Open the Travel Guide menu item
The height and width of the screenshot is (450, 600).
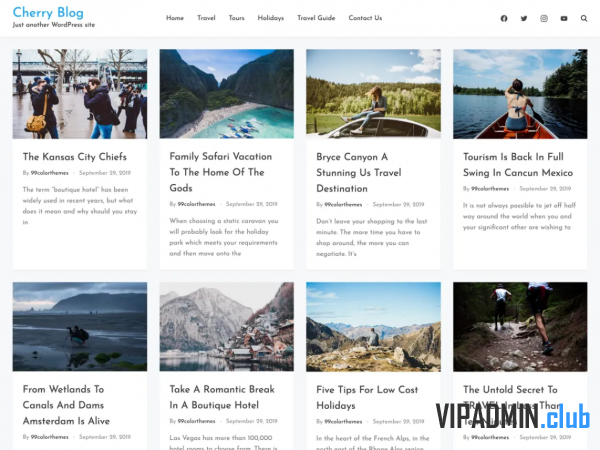(316, 18)
